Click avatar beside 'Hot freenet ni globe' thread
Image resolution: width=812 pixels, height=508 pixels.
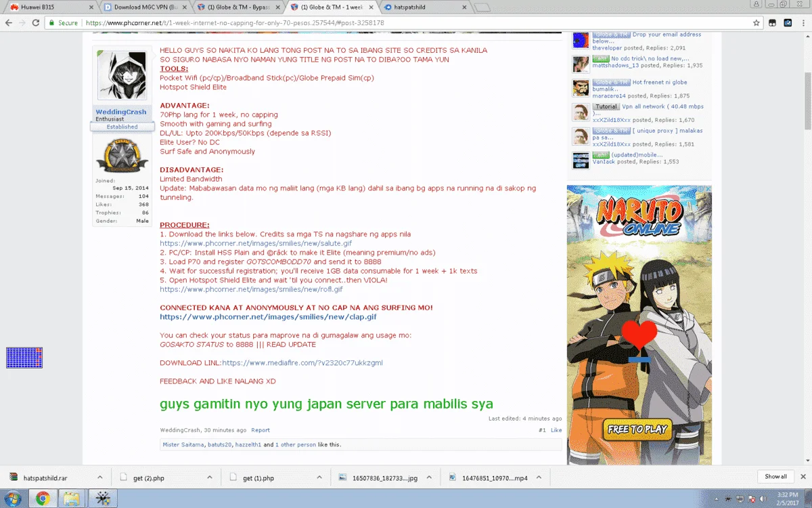(x=581, y=88)
